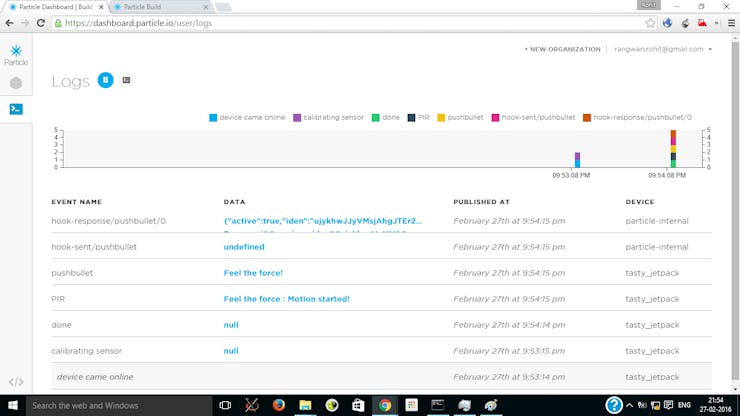This screenshot has height=416, width=740.
Task: Go back in browser history
Action: click(x=9, y=23)
